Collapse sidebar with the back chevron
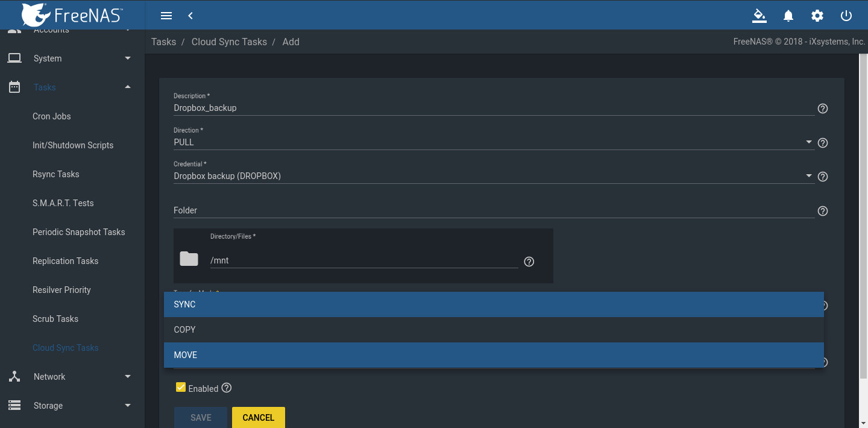This screenshot has width=868, height=428. tap(190, 16)
